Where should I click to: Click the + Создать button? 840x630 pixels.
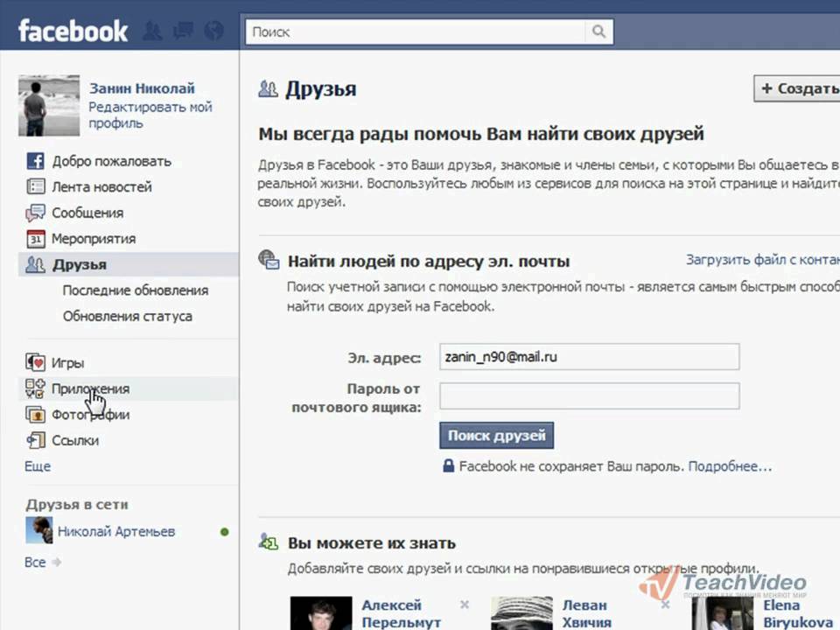(796, 88)
